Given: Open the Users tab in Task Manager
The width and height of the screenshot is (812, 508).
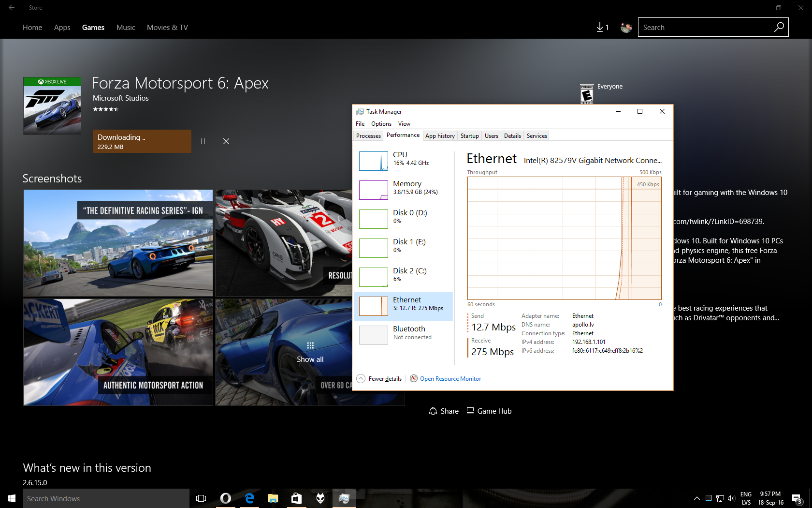Looking at the screenshot, I should click(492, 136).
